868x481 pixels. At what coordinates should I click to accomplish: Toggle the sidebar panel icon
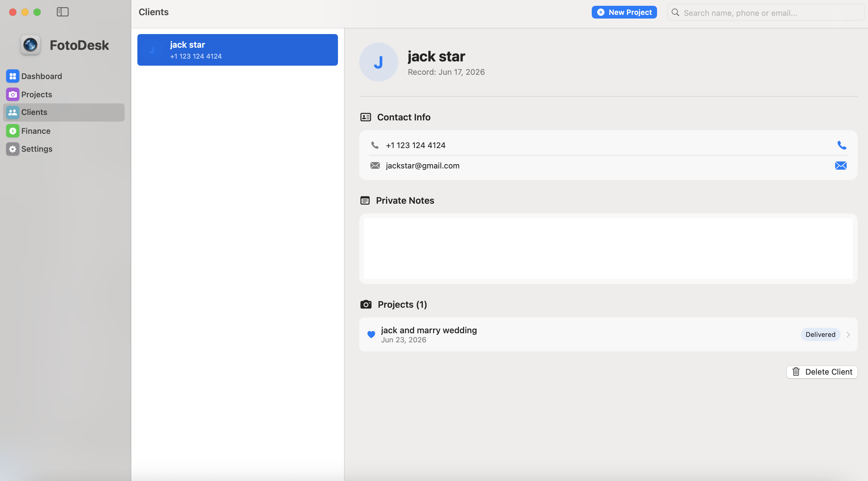63,12
